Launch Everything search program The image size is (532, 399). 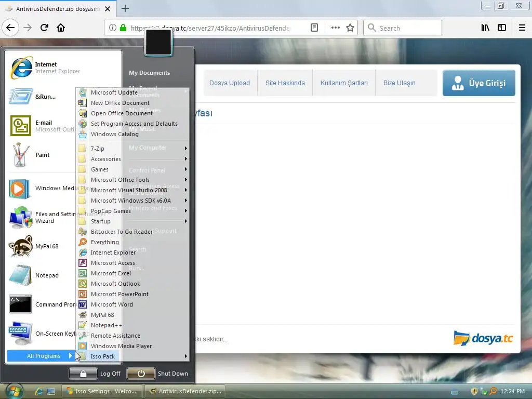(132, 242)
